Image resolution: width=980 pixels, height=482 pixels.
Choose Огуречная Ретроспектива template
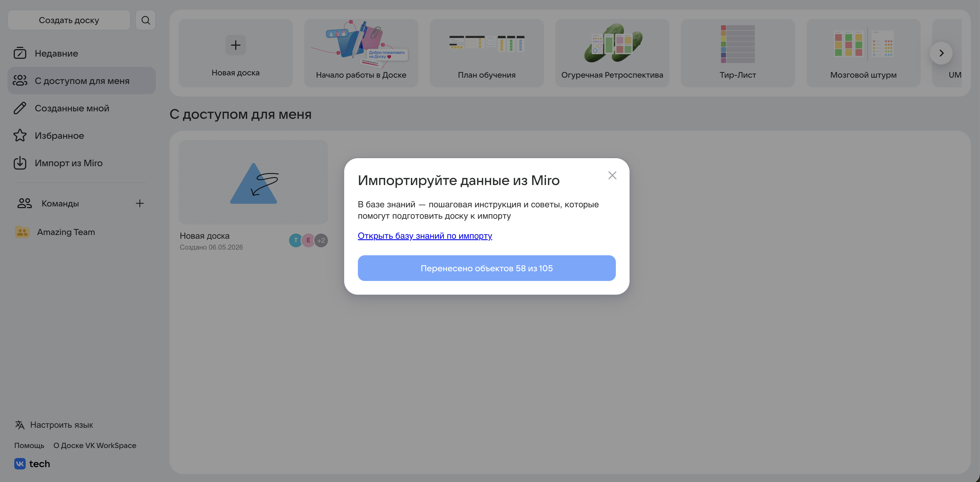click(x=612, y=53)
